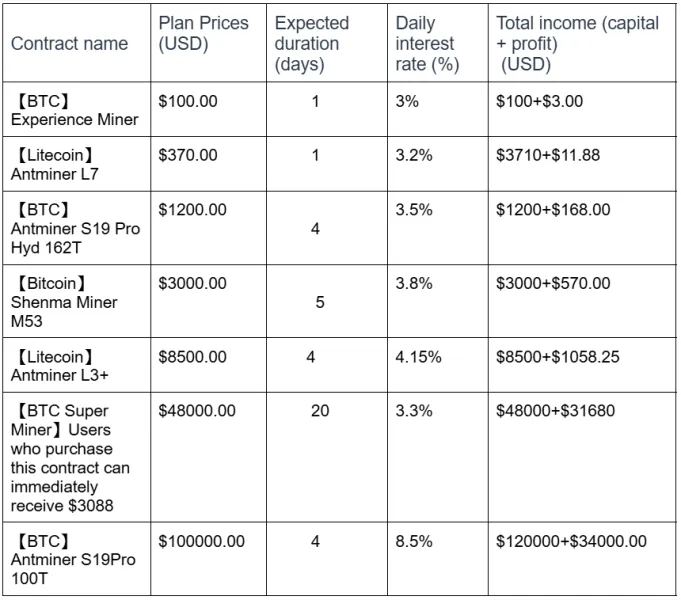This screenshot has width=681, height=600.
Task: Select the BTC Experience Miner contract name
Action: 74,110
